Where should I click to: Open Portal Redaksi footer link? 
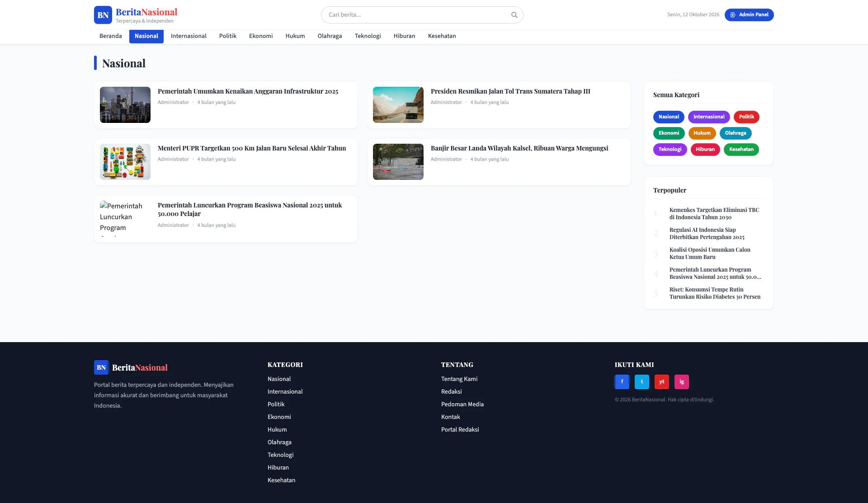(460, 430)
